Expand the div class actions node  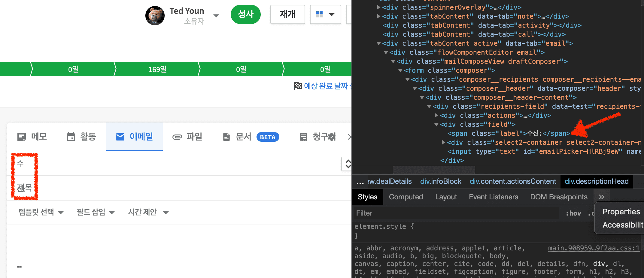coord(436,115)
